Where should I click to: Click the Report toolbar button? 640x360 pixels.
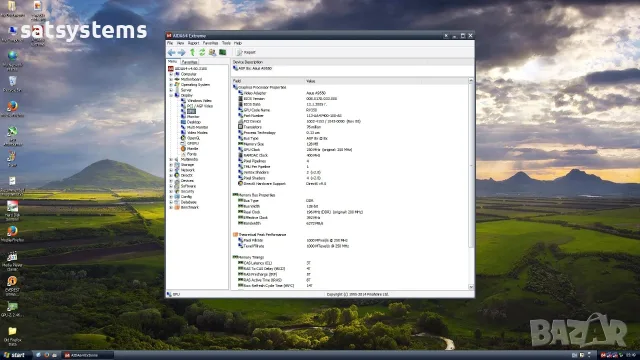coord(246,53)
